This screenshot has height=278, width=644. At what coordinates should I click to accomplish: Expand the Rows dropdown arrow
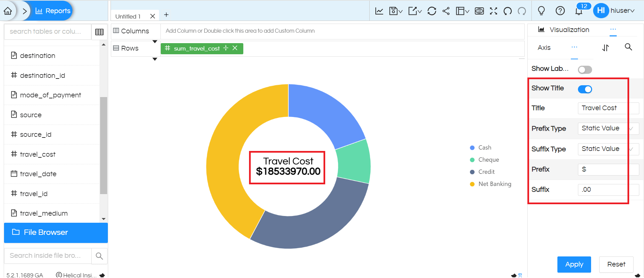click(x=155, y=59)
